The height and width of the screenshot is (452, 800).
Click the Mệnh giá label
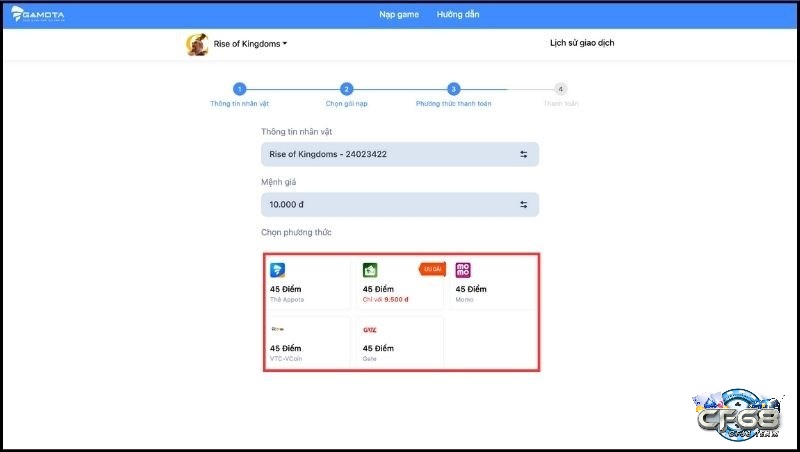tap(279, 182)
